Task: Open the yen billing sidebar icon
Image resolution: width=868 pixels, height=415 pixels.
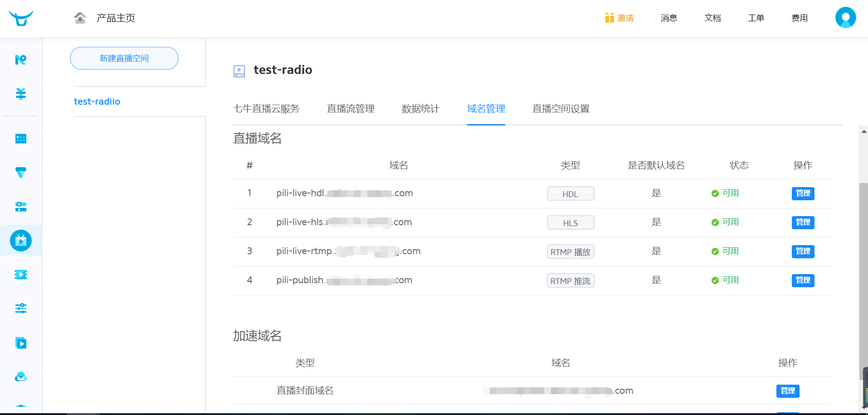Action: (21, 94)
